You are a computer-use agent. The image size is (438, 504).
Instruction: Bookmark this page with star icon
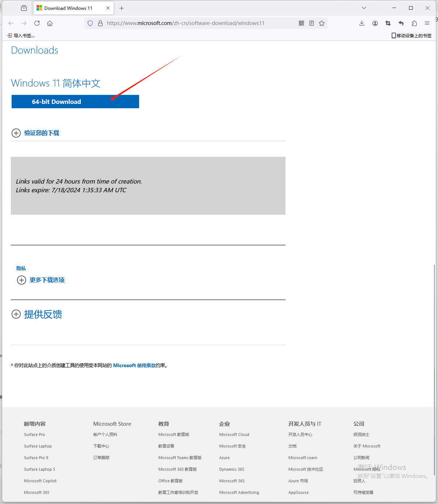point(322,23)
